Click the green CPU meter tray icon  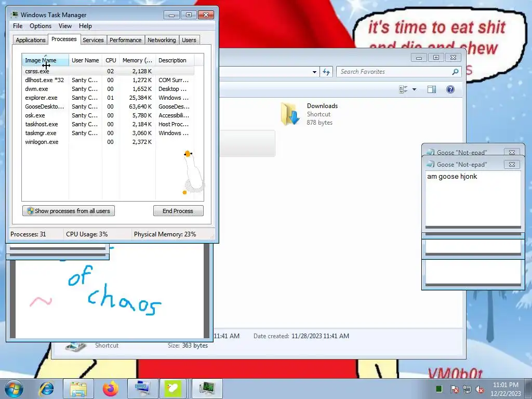439,389
